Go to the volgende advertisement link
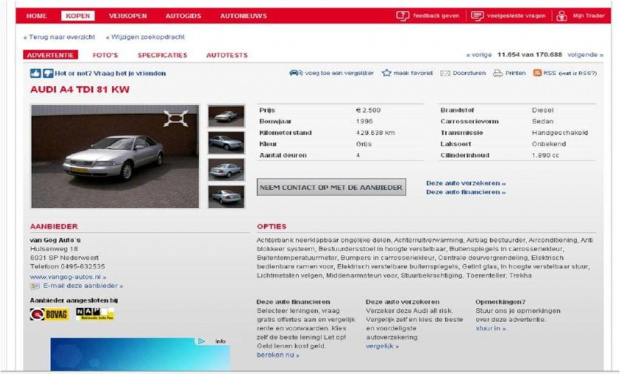Image resolution: width=620 pixels, height=374 pixels. 585,55
